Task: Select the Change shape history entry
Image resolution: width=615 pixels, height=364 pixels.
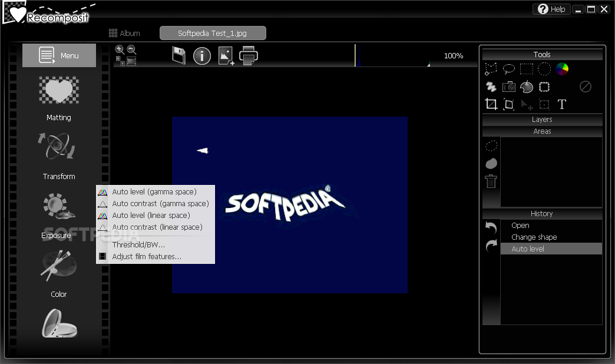Action: [551, 237]
